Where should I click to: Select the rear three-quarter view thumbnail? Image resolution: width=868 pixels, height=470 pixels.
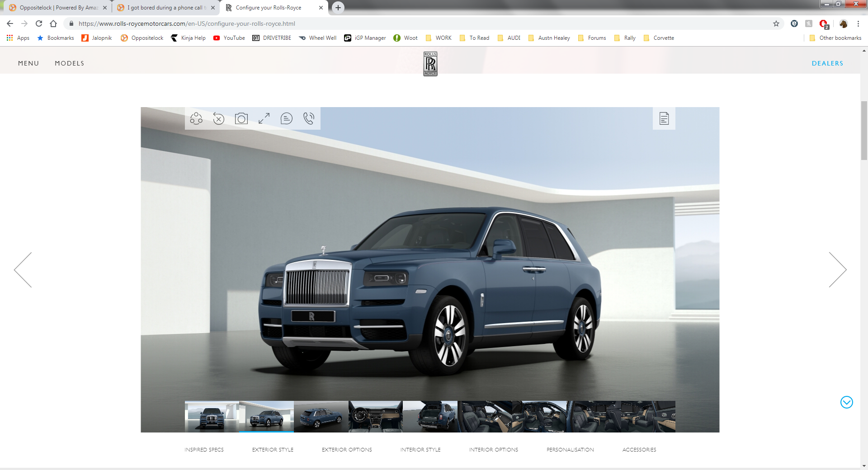pos(321,417)
